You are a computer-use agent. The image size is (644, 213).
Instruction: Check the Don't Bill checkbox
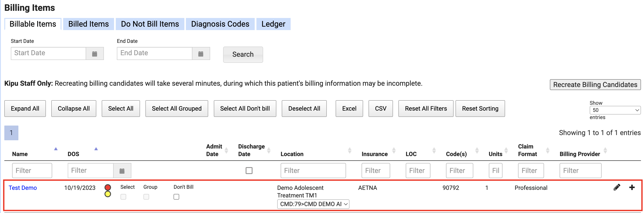coord(176,197)
